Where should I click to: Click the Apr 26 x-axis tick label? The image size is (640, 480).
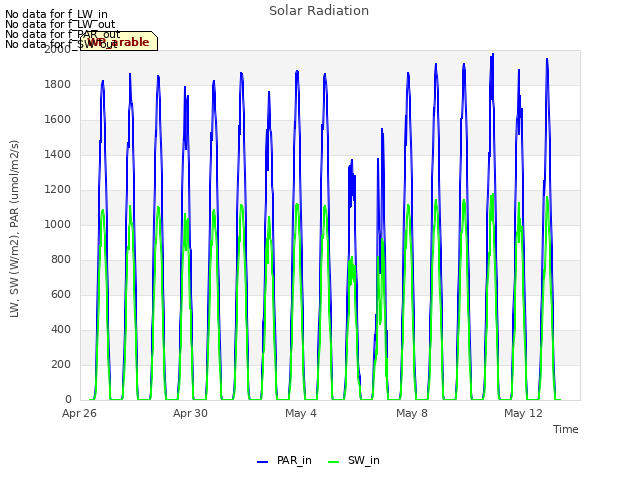[x=79, y=413]
